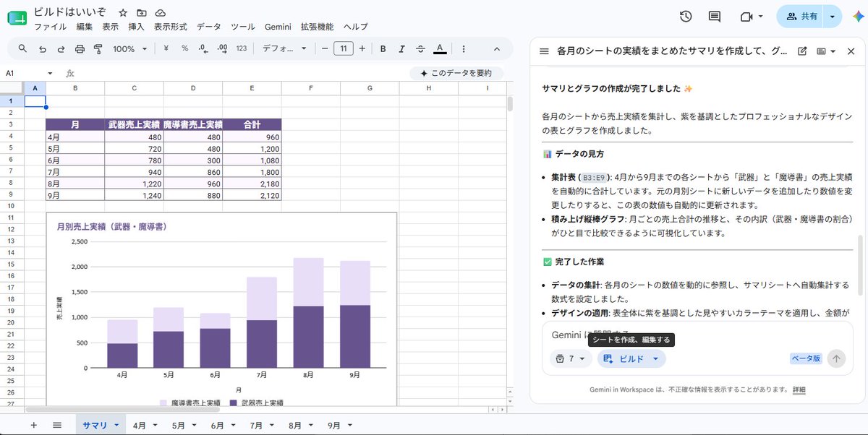Open the sources 7 dropdown in Gemini prompt

tap(571, 358)
